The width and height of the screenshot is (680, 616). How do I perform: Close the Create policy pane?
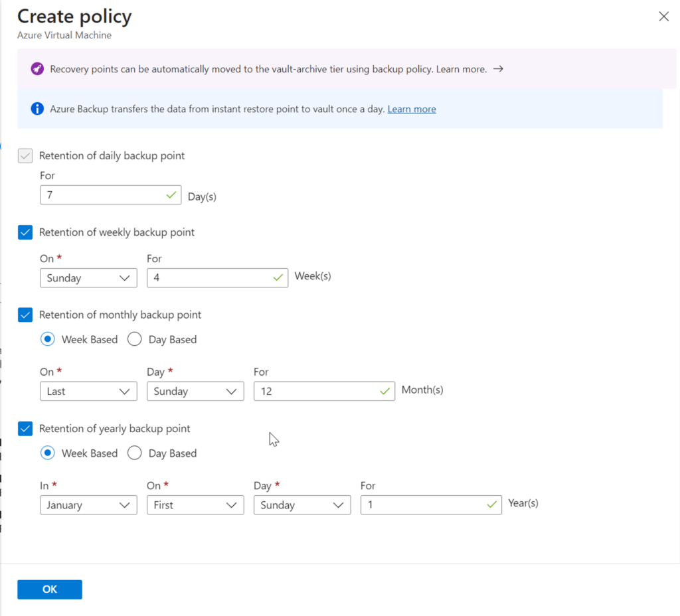tap(663, 17)
